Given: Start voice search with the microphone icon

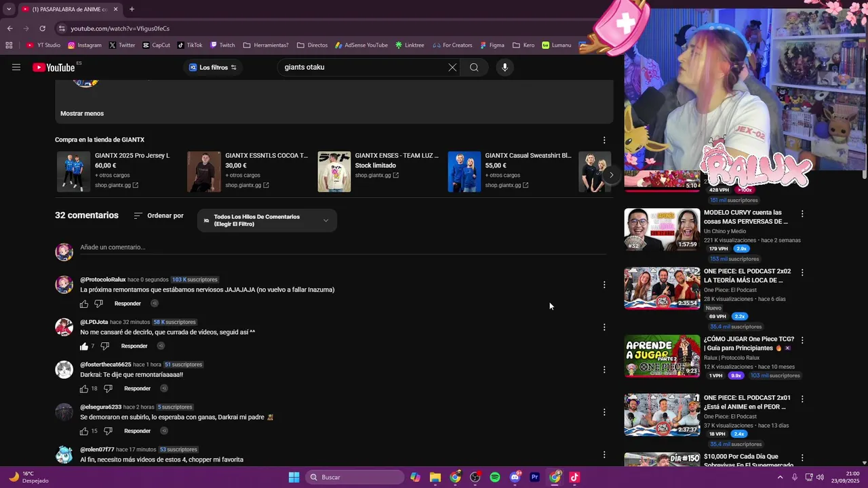Looking at the screenshot, I should click(x=505, y=67).
